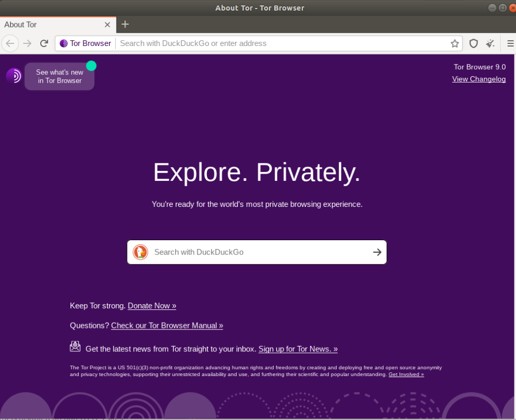Click the DuckDuckGo duck logo
516x420 pixels.
[140, 252]
